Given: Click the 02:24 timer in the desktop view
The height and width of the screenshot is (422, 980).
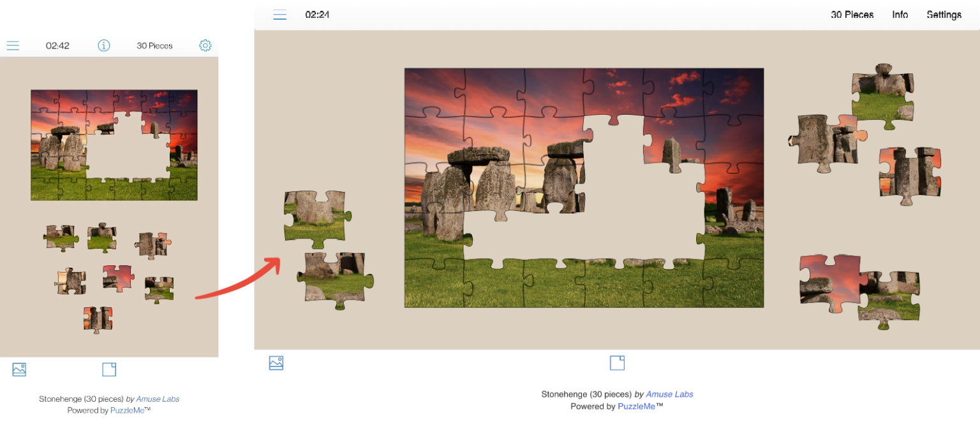Looking at the screenshot, I should click(317, 15).
